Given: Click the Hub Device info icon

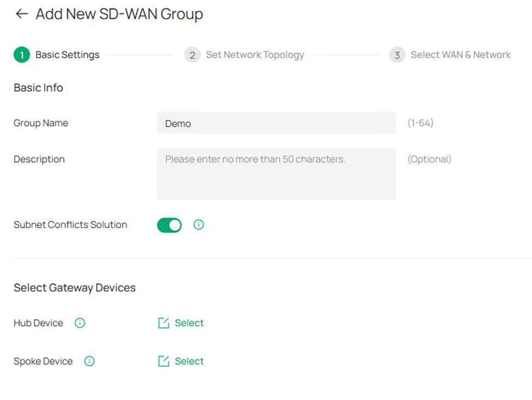Looking at the screenshot, I should tap(80, 323).
